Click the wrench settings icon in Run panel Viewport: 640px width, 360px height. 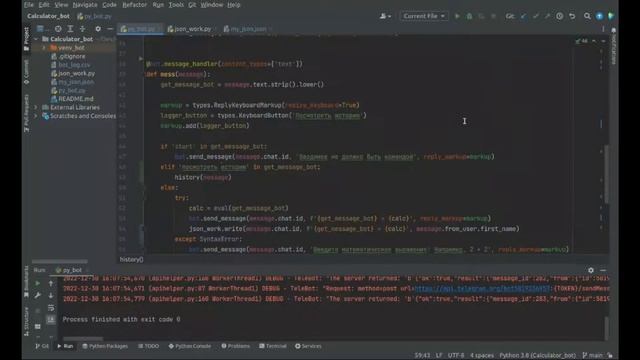coord(38,295)
